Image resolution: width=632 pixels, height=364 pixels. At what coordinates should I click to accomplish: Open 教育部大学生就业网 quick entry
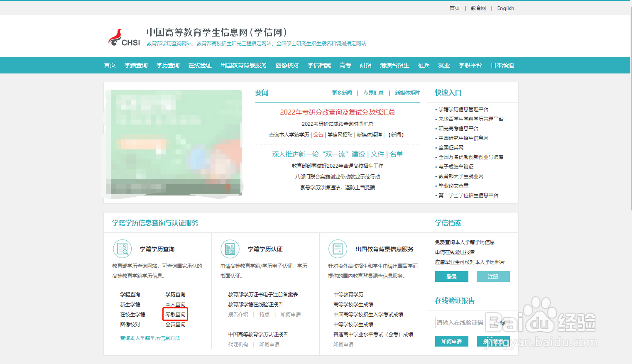(461, 176)
